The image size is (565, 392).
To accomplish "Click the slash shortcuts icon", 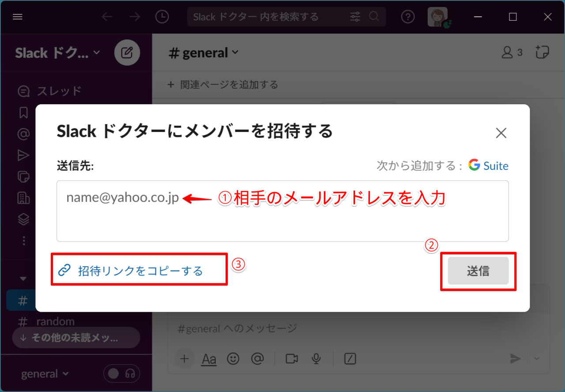I will [350, 359].
